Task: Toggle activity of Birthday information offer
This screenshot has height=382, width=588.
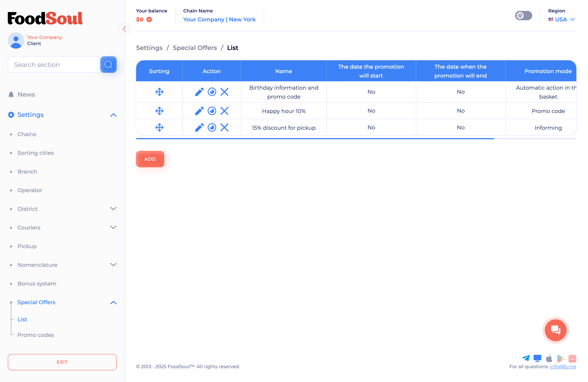Action: click(212, 92)
